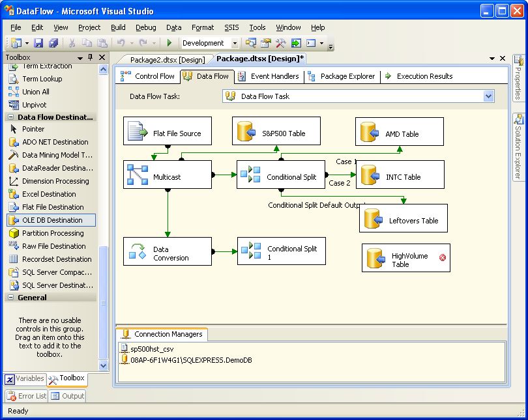Screen dimensions: 528x420
Task: Open the active files list dropdown arrow
Action: click(x=492, y=58)
